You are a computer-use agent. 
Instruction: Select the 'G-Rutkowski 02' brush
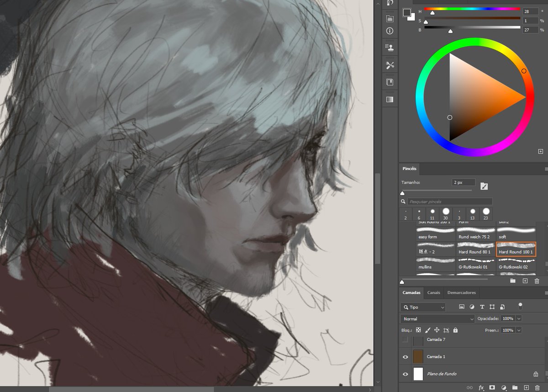pos(516,264)
